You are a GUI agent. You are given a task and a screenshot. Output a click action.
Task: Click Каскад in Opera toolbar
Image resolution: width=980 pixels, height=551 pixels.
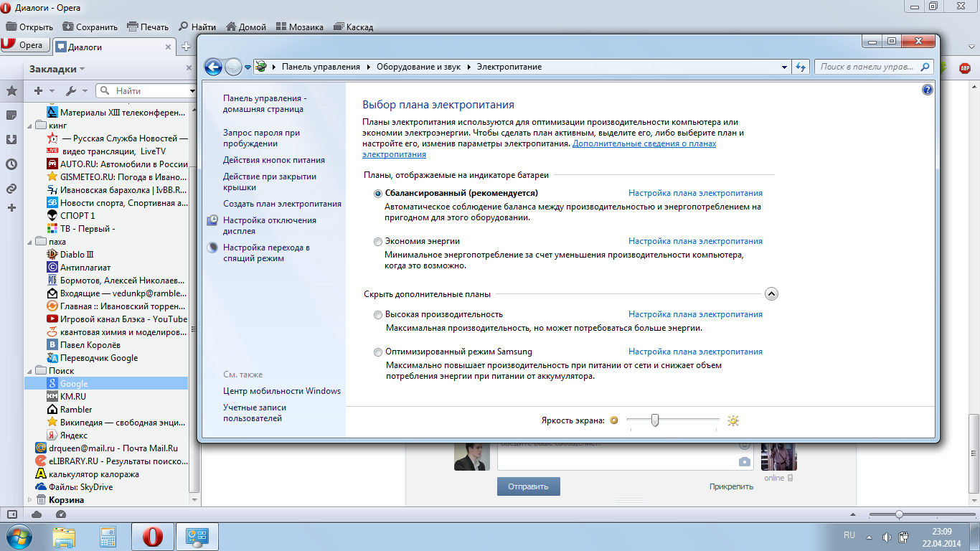pos(352,27)
